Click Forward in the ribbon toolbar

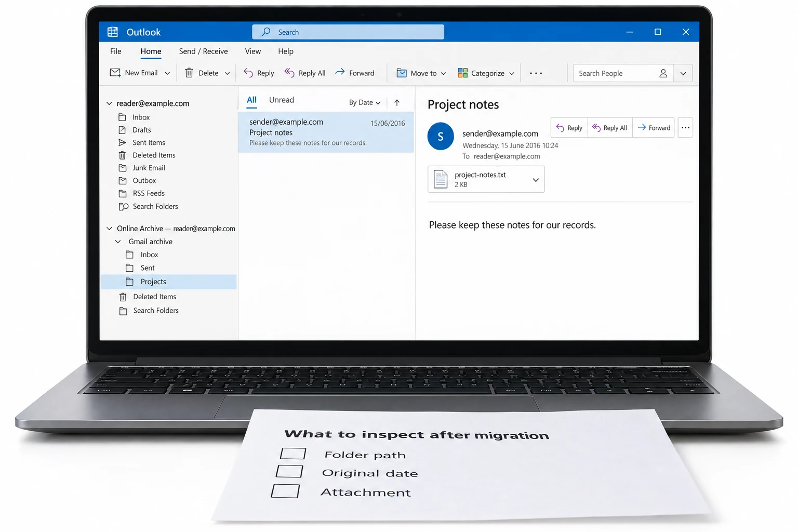coord(355,73)
